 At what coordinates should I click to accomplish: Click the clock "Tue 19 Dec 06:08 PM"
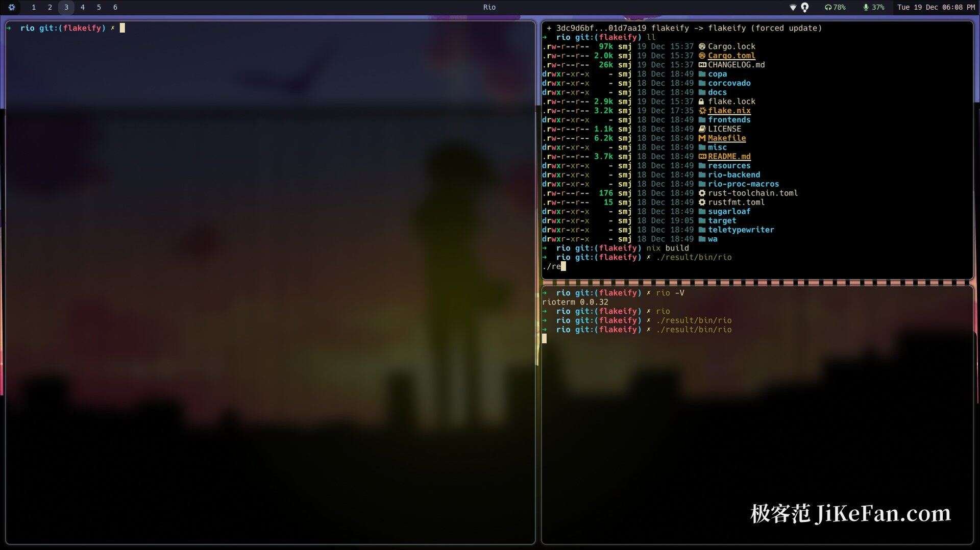936,7
